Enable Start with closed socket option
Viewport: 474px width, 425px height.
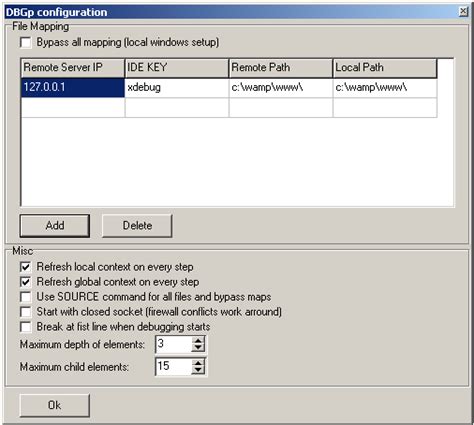click(25, 312)
